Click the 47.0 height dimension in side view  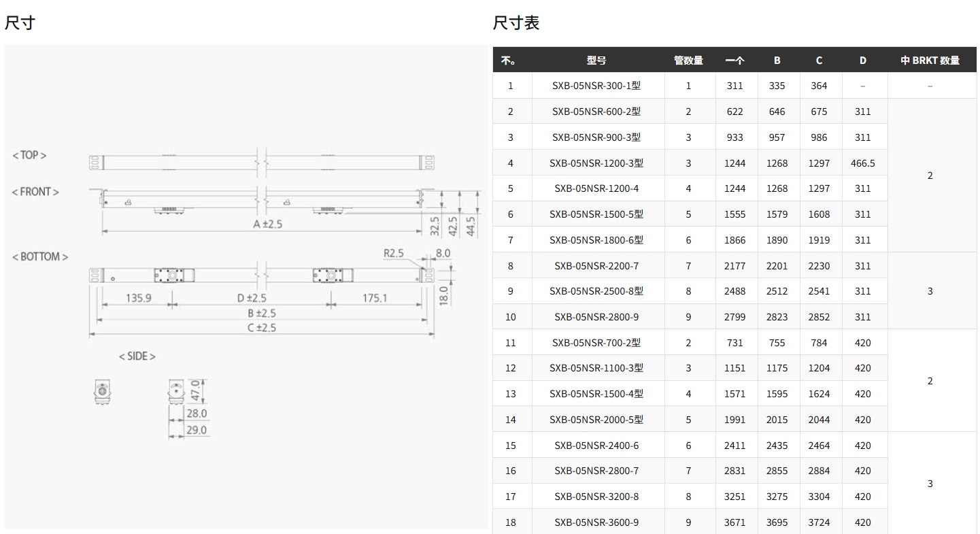coord(197,393)
